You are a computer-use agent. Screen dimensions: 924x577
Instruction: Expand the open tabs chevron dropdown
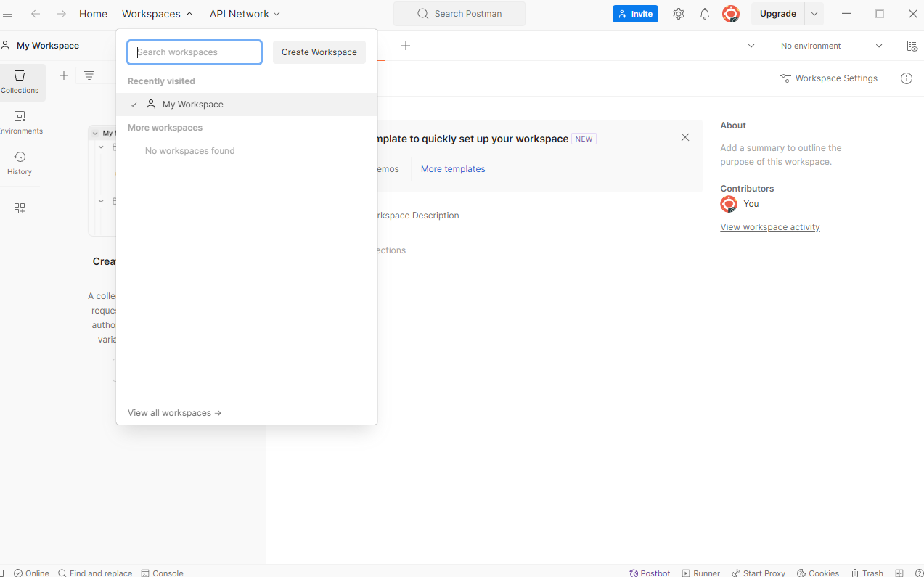(751, 46)
